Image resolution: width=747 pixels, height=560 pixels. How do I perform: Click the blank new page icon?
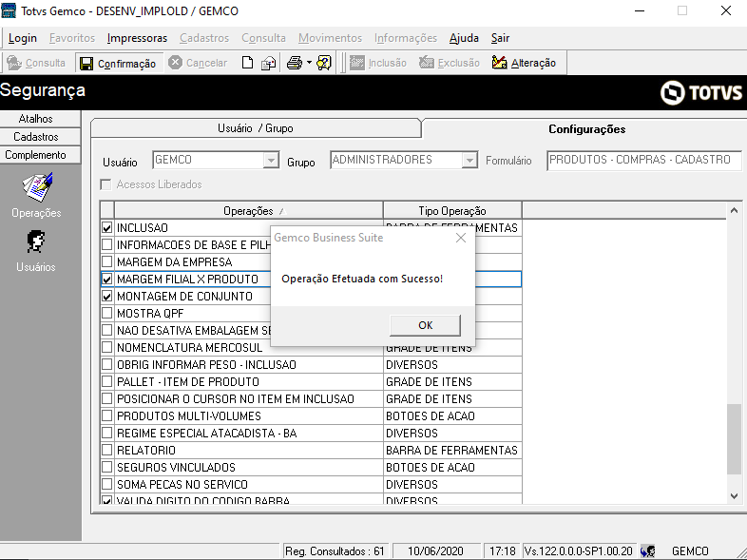pyautogui.click(x=247, y=63)
